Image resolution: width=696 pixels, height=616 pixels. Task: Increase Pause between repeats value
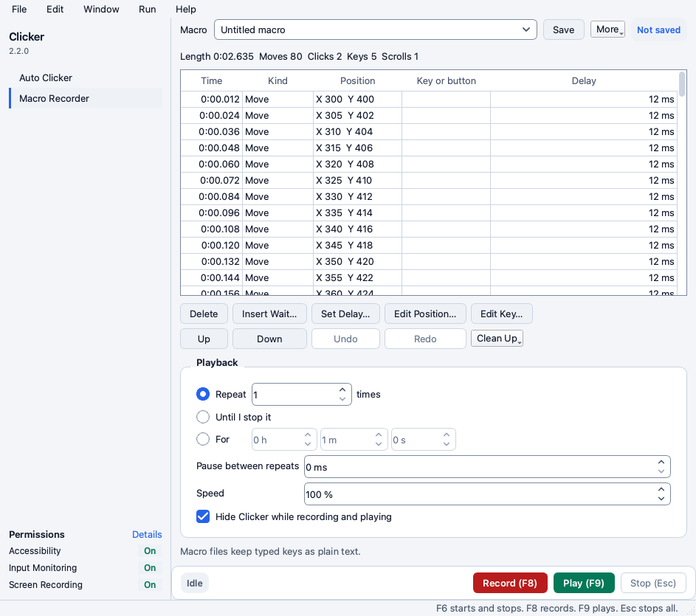661,462
